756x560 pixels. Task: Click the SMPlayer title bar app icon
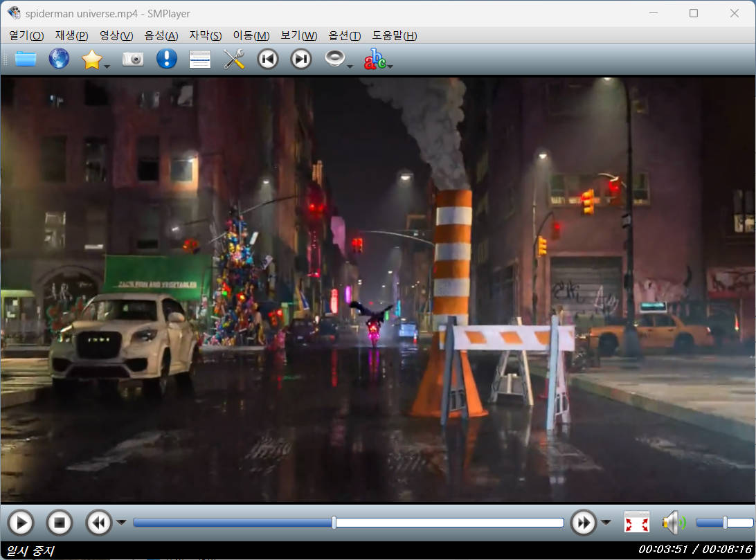14,13
